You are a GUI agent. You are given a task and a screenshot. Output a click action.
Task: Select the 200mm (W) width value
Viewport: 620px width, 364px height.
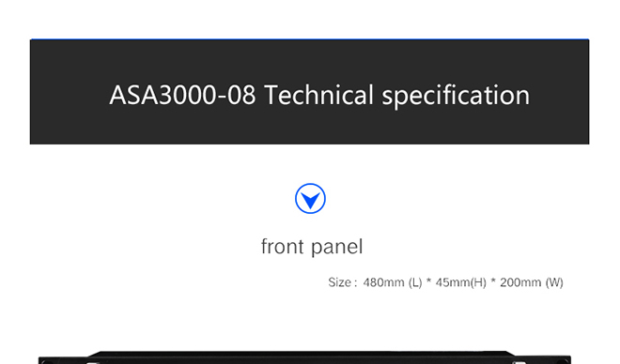(532, 282)
